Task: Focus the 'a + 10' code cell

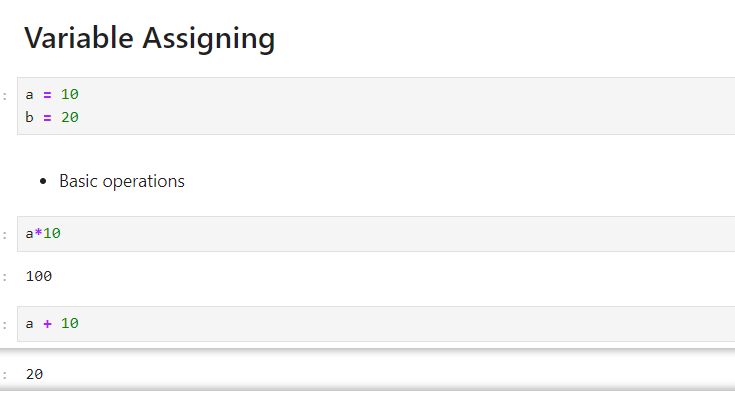Action: point(376,324)
